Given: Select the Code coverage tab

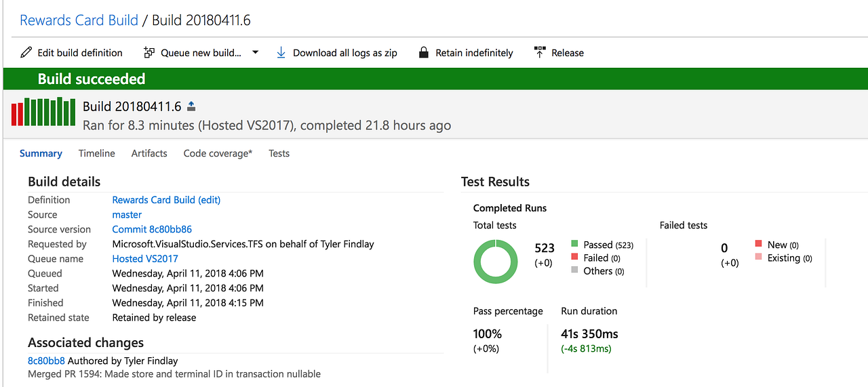Looking at the screenshot, I should (x=218, y=154).
